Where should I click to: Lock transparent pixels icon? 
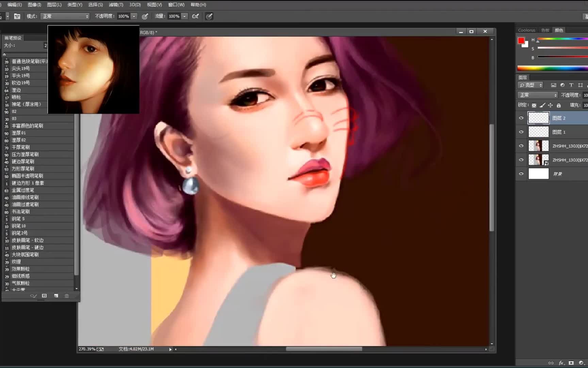(534, 105)
